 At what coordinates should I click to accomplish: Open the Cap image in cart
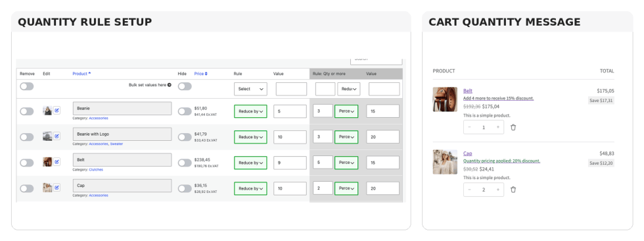(x=445, y=161)
